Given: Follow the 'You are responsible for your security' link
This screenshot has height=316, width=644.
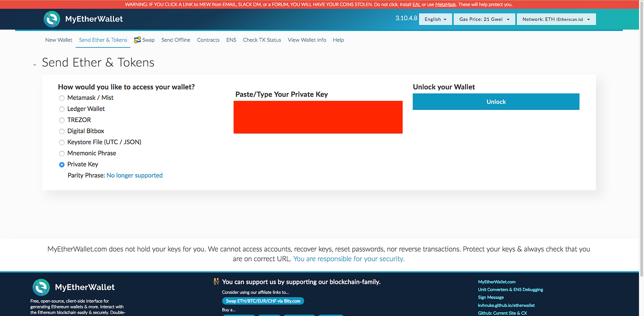Looking at the screenshot, I should pyautogui.click(x=349, y=259).
